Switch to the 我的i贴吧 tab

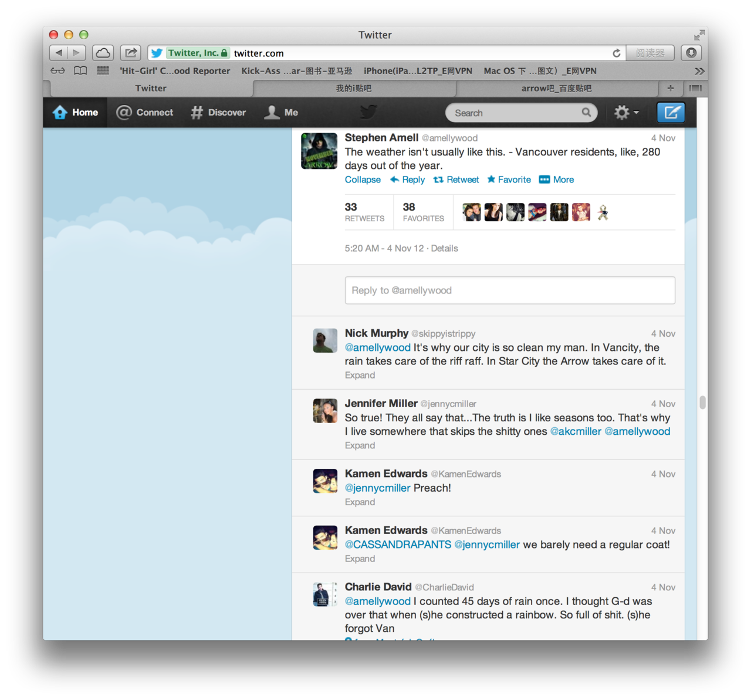(x=354, y=88)
